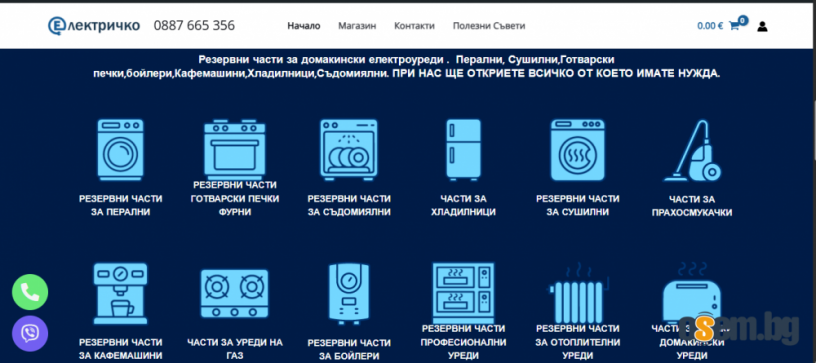Open РЕЗЕРВНИ ЧАСТИ ЗА СУШИЛНИ link

pos(578,205)
